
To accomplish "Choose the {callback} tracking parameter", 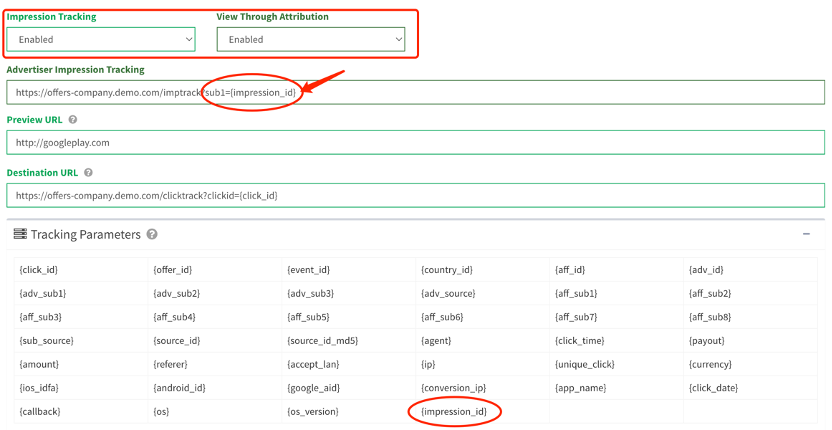I will point(38,411).
